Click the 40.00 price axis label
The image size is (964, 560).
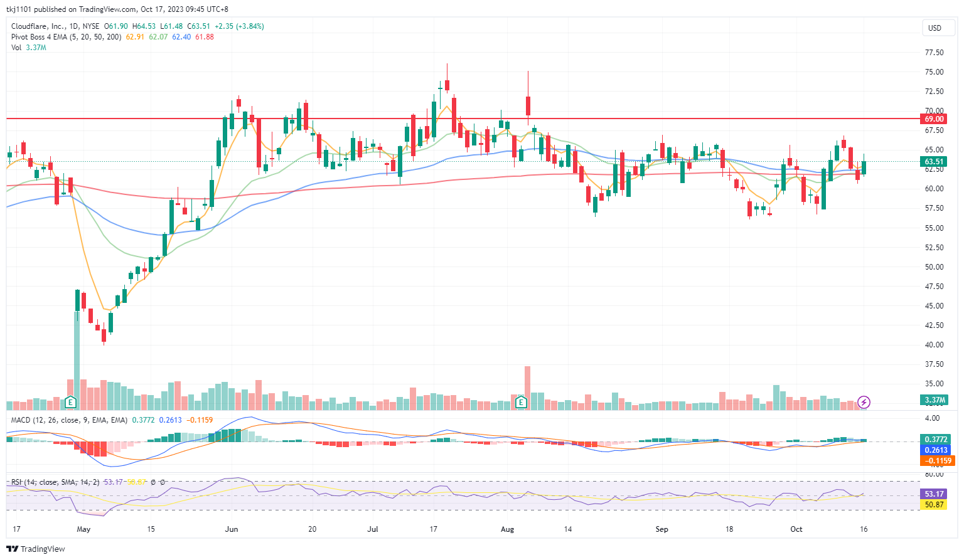point(934,345)
